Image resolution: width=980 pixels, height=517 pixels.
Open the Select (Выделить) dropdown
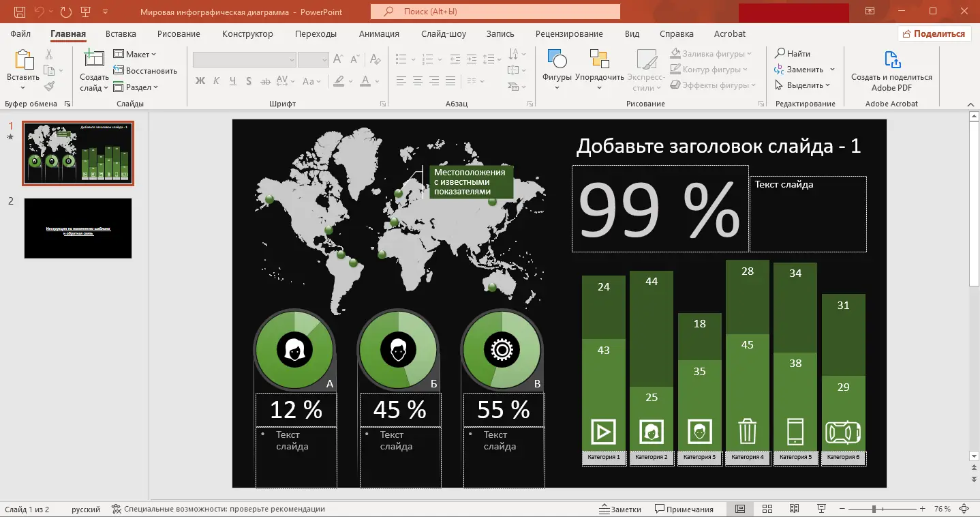[803, 85]
